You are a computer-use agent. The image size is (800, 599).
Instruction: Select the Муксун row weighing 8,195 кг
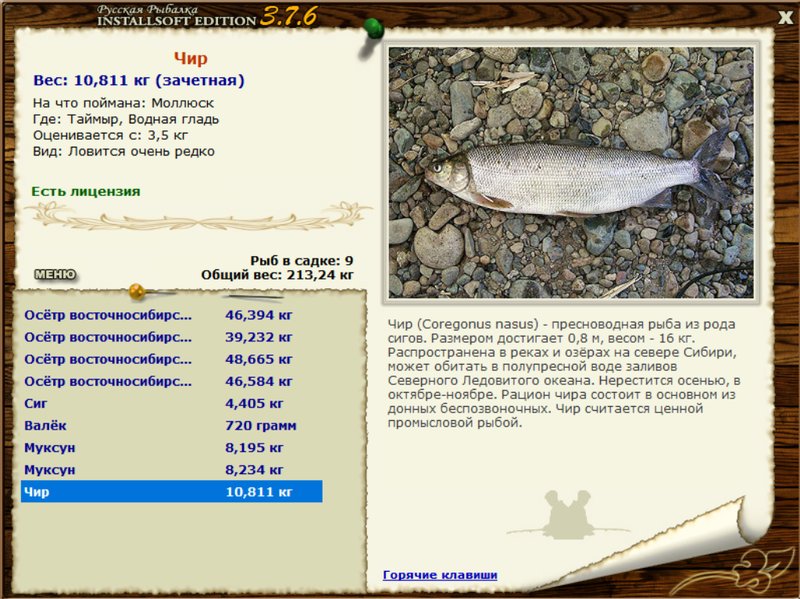pyautogui.click(x=171, y=447)
